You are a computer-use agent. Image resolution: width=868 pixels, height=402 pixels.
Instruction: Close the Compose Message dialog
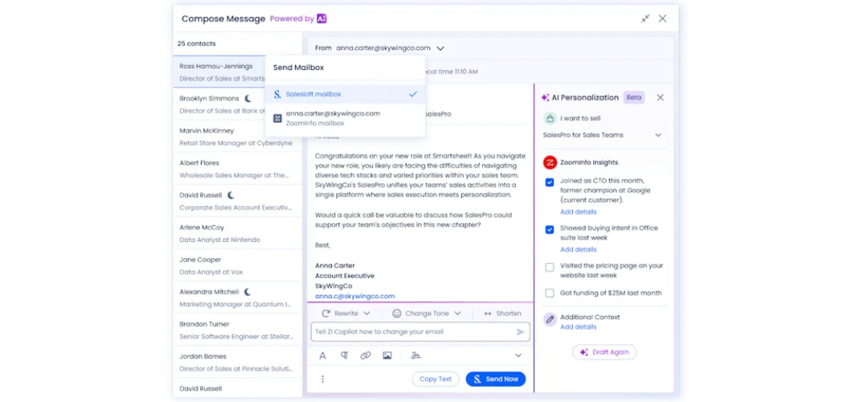click(662, 18)
